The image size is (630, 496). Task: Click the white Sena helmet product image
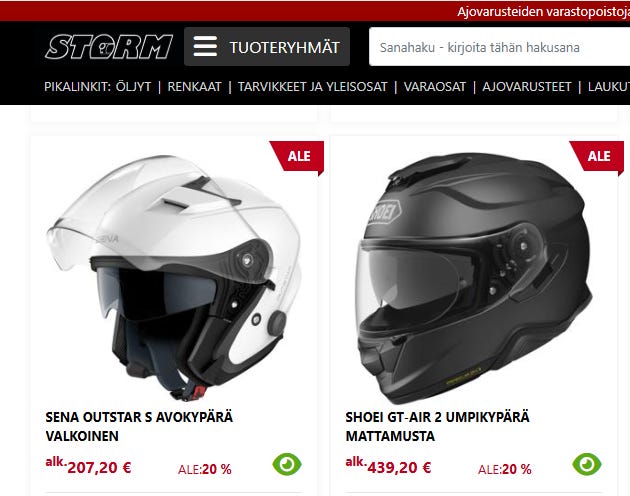[174, 278]
